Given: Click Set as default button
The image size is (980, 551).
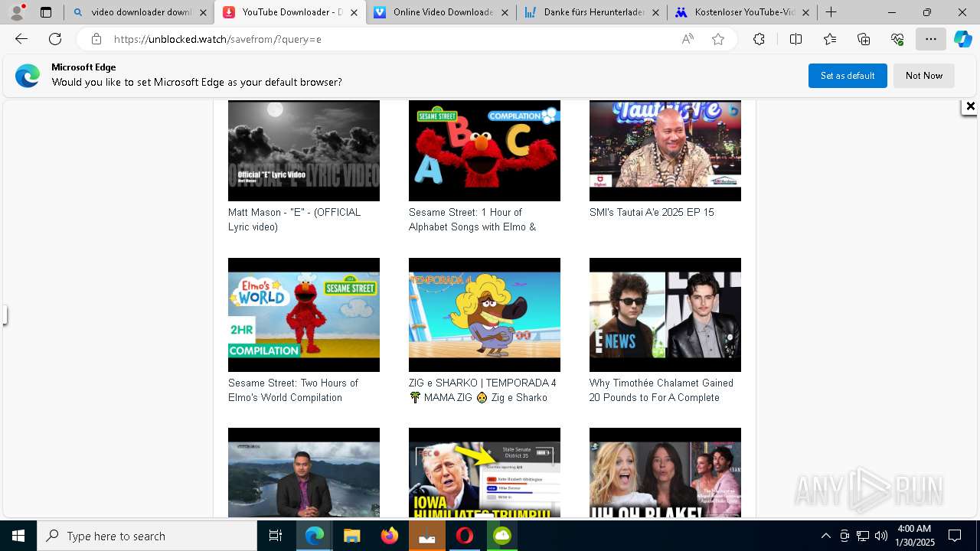Looking at the screenshot, I should tap(848, 76).
